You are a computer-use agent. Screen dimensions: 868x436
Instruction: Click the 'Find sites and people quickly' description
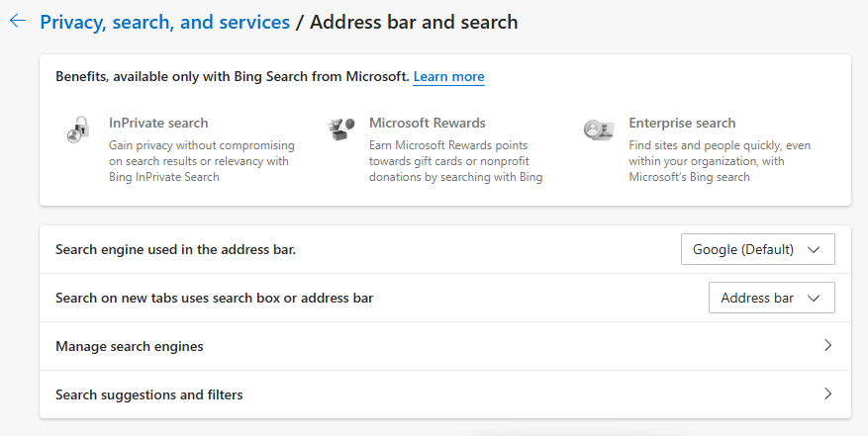click(x=720, y=161)
